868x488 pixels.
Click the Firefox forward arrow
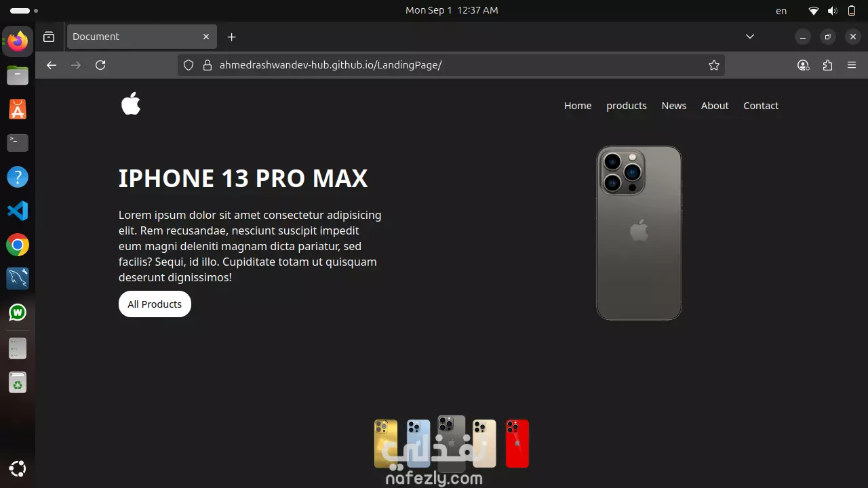coord(76,65)
